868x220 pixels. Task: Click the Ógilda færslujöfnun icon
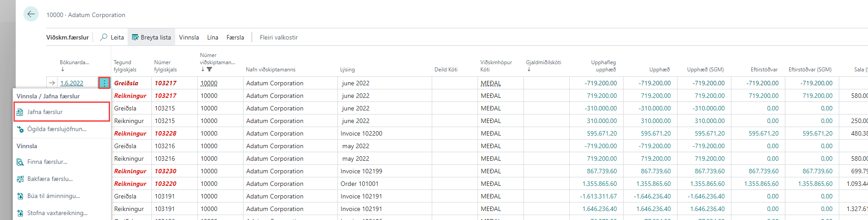(20, 129)
